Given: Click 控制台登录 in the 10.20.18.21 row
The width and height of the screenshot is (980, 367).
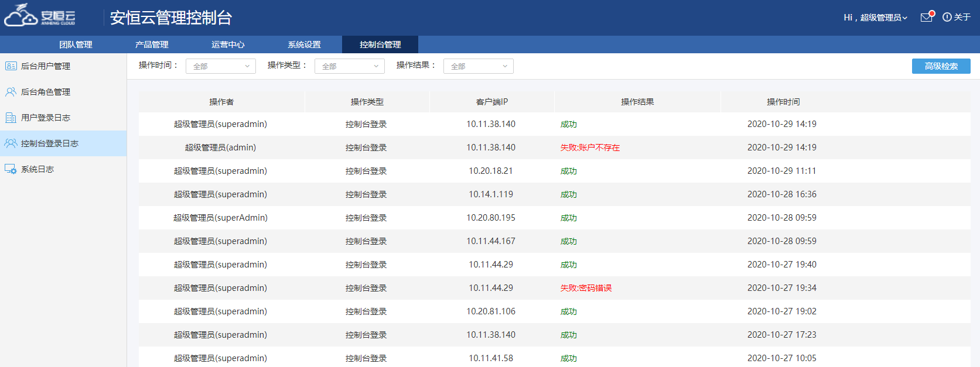Looking at the screenshot, I should point(366,171).
